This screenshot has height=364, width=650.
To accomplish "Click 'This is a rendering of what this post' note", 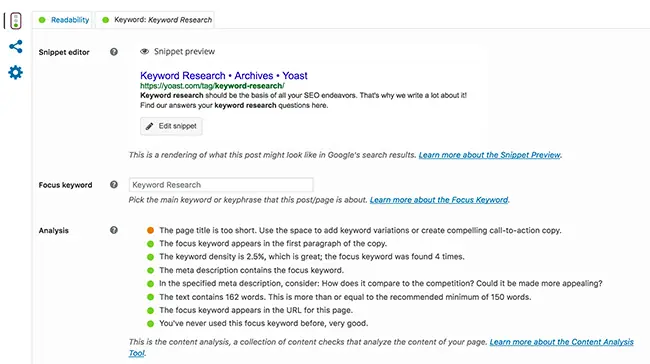I will (x=272, y=155).
